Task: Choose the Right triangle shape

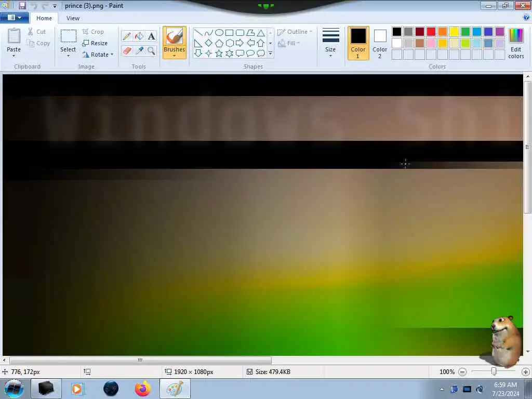Action: click(198, 43)
